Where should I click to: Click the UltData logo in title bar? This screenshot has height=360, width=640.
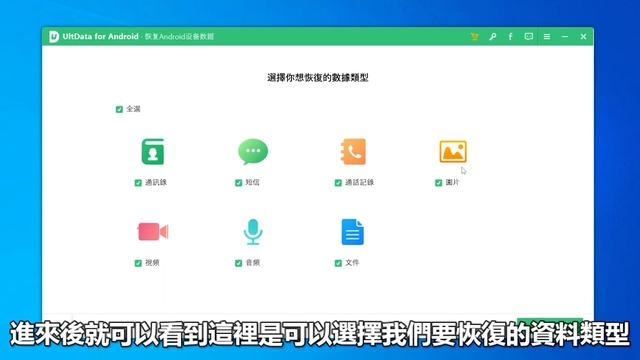[54, 36]
